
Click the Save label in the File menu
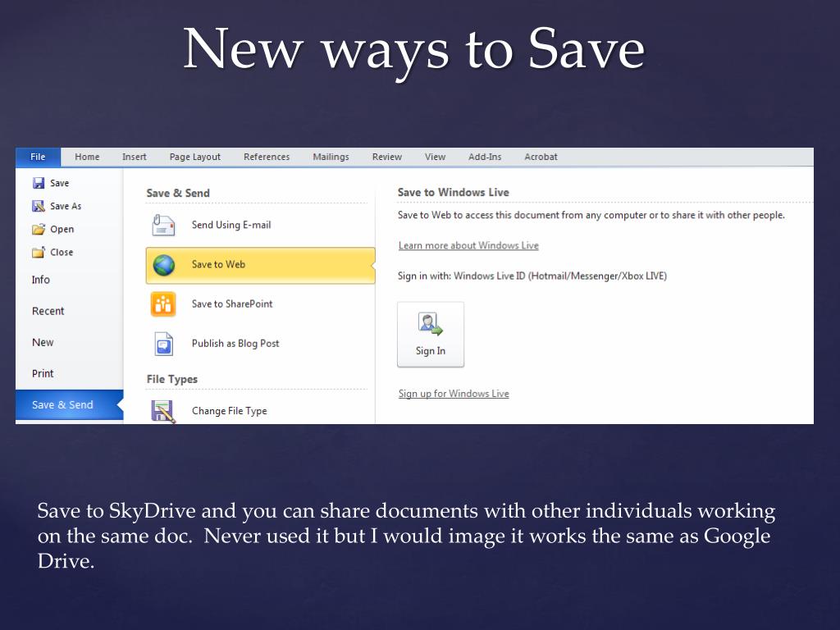click(59, 183)
